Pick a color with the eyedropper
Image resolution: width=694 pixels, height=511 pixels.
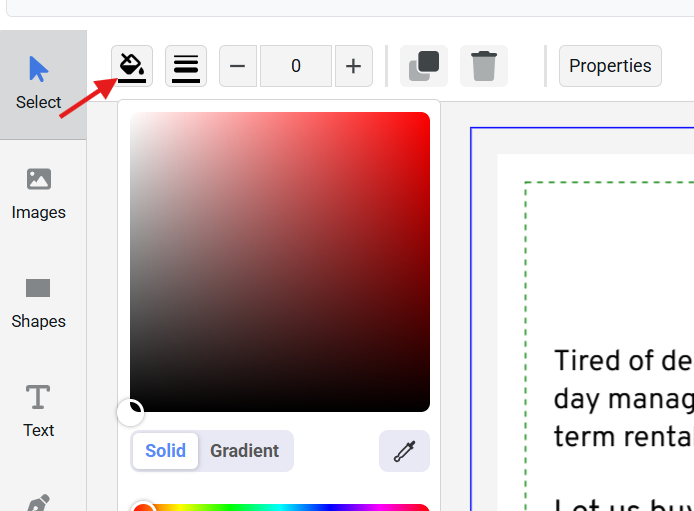(x=404, y=451)
